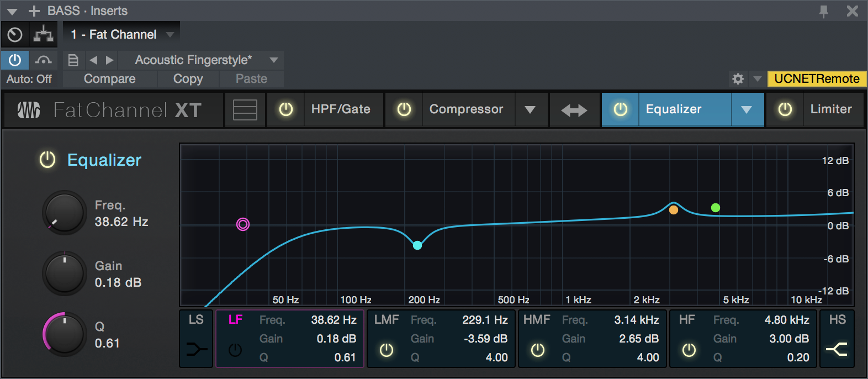
Task: Click the LMF Q value 4.00
Action: click(497, 357)
